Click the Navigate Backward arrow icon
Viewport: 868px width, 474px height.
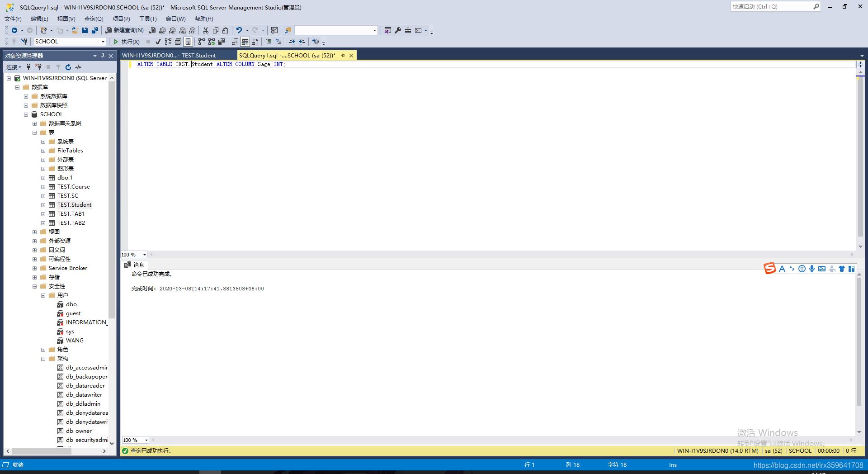[14, 30]
